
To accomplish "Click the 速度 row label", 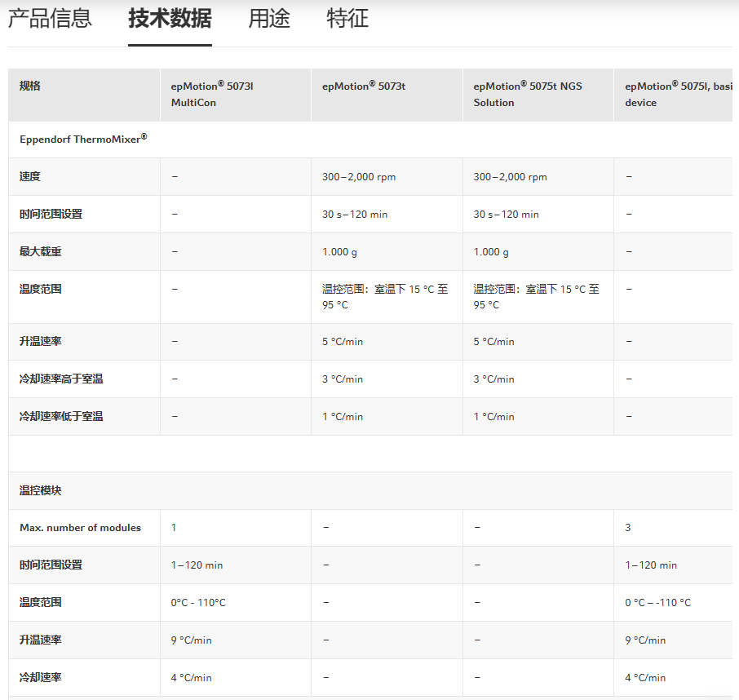I will tap(30, 177).
